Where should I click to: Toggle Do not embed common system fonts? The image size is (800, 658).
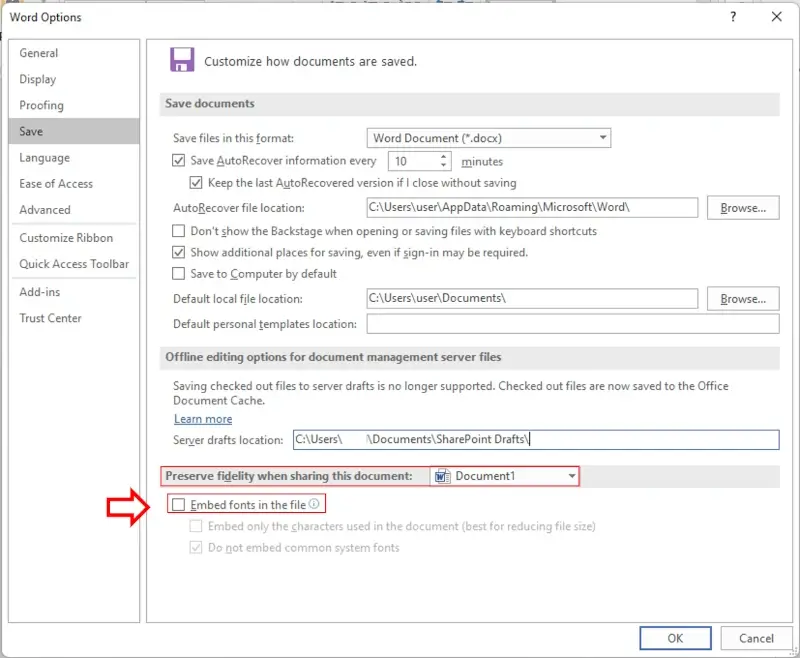[x=196, y=547]
